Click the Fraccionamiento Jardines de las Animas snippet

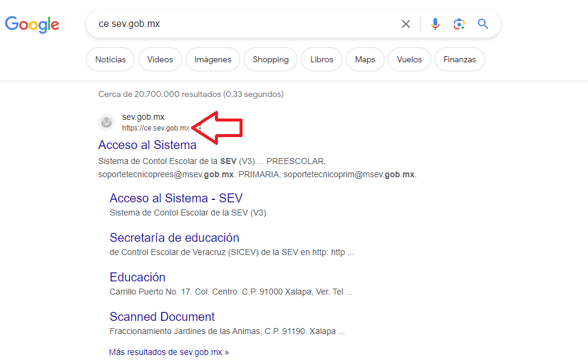click(x=227, y=332)
